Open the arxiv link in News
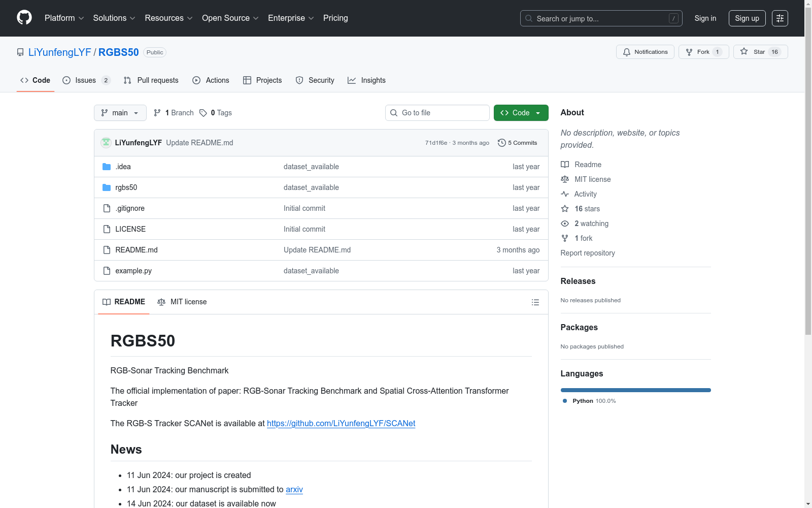Viewport: 812px width, 508px height. [294, 489]
